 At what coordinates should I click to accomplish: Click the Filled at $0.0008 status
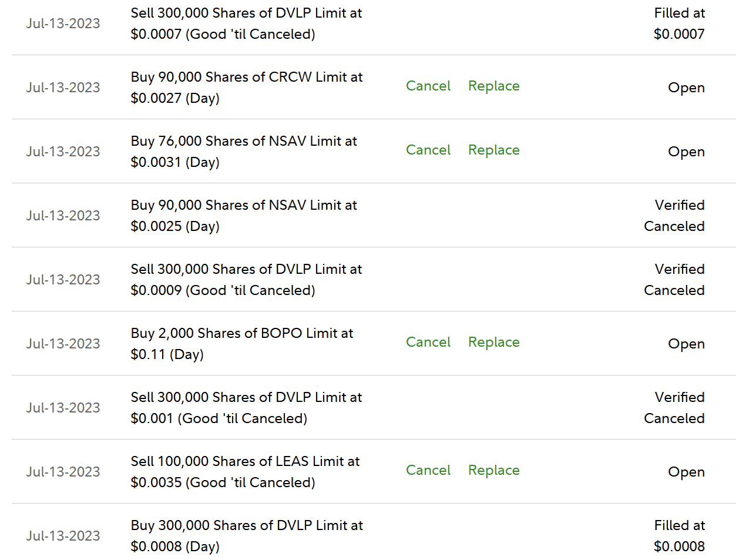pyautogui.click(x=679, y=536)
